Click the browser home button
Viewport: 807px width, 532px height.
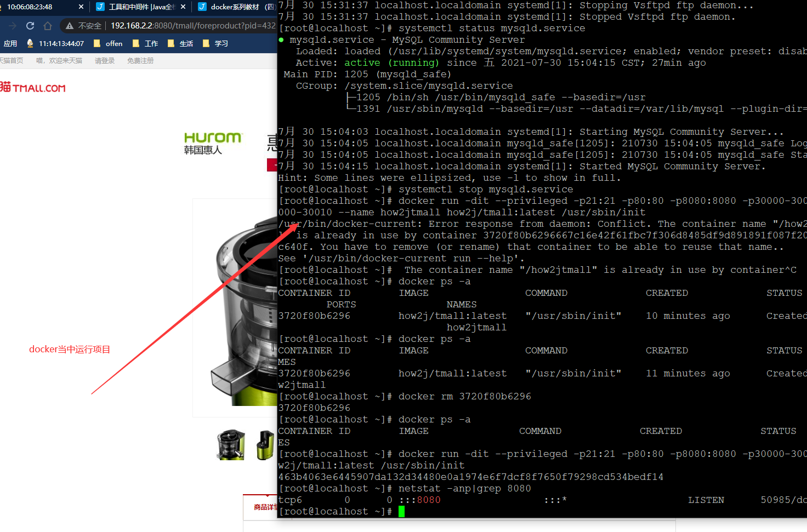(x=48, y=26)
